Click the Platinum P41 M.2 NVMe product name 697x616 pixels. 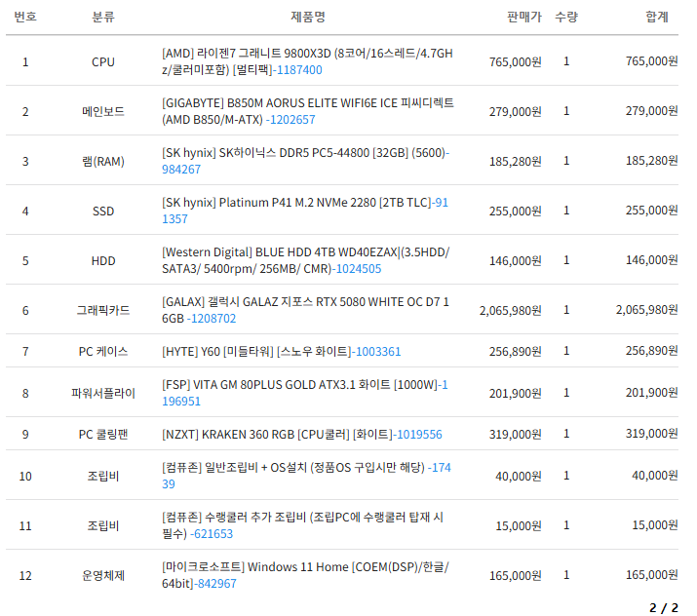point(305,212)
